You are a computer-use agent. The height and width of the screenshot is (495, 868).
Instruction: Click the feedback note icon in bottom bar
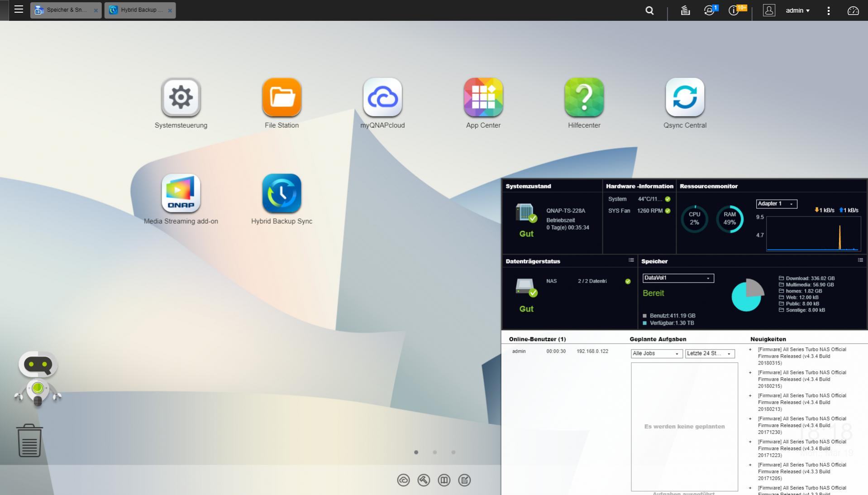(464, 480)
